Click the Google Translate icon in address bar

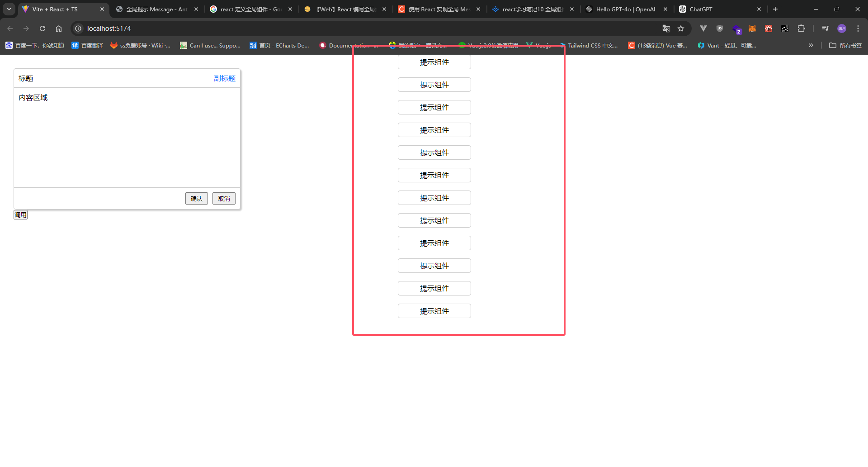click(x=666, y=29)
